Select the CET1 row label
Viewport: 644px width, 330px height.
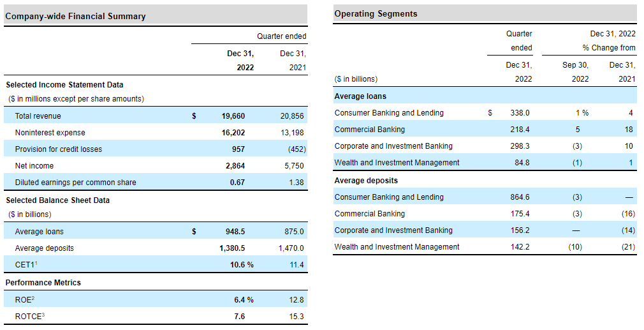click(x=26, y=265)
